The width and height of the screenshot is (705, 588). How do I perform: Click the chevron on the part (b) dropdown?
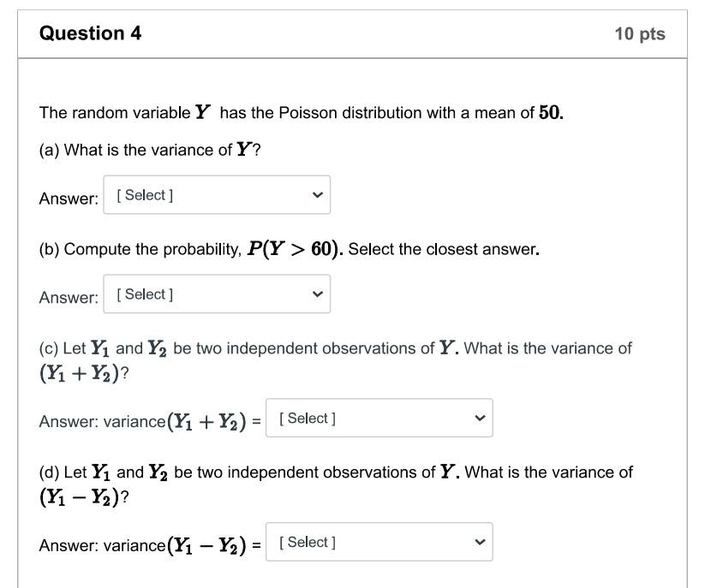click(315, 294)
